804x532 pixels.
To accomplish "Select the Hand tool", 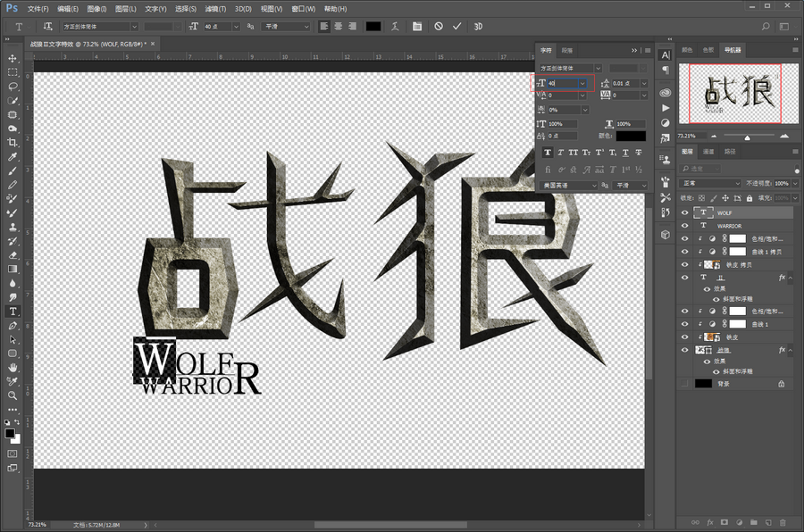I will (13, 367).
